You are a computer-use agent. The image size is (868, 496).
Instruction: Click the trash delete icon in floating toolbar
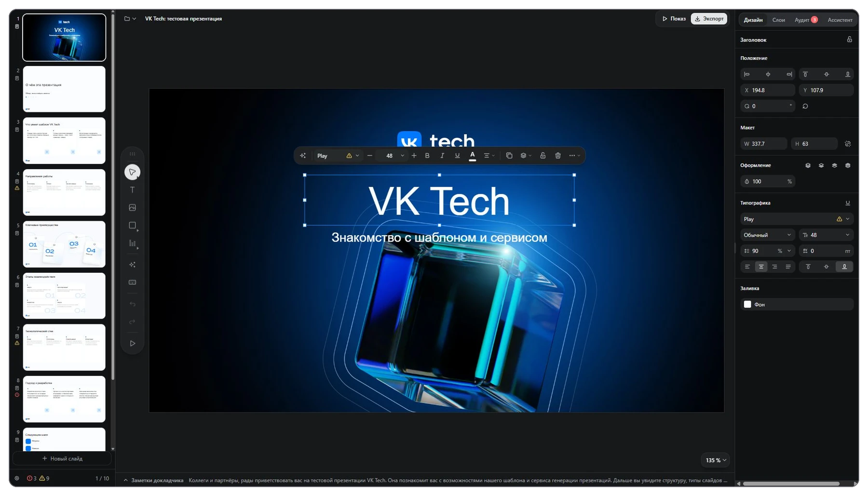click(x=558, y=156)
